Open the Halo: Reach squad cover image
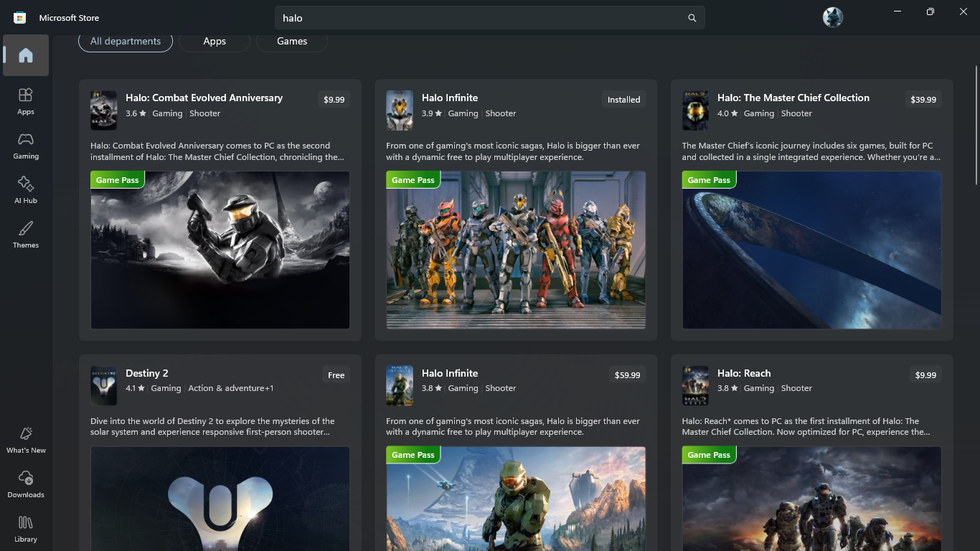980x551 pixels. coord(812,499)
